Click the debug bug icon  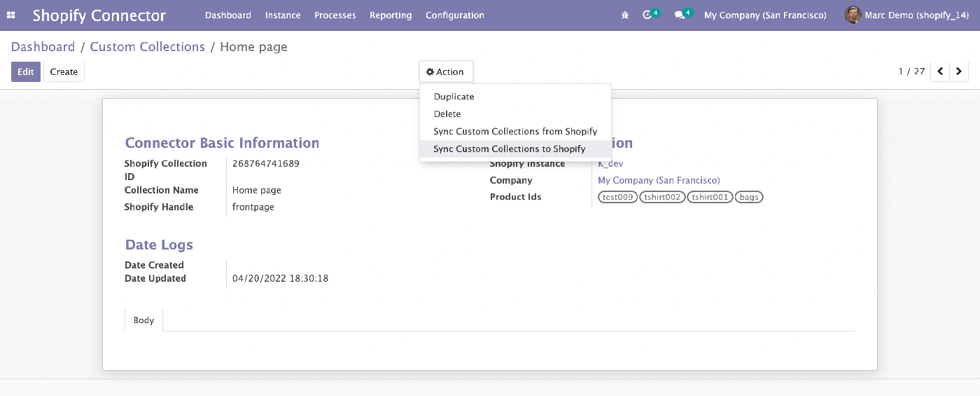point(625,15)
